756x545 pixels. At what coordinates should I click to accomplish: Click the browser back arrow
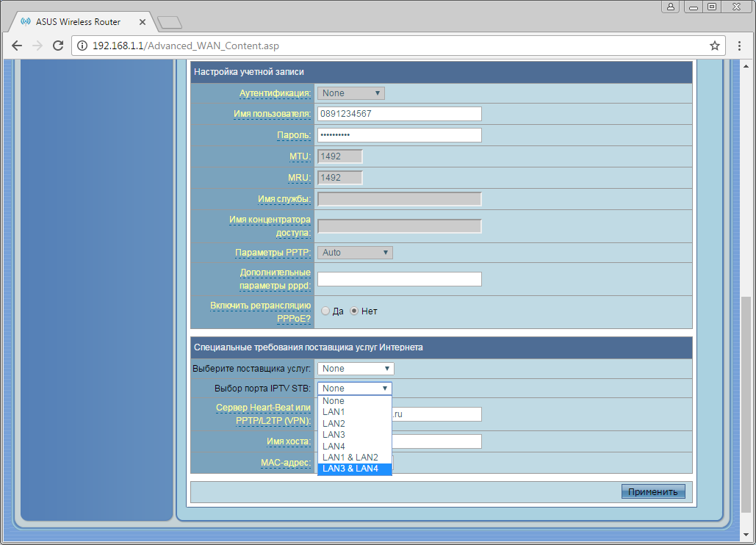point(17,46)
